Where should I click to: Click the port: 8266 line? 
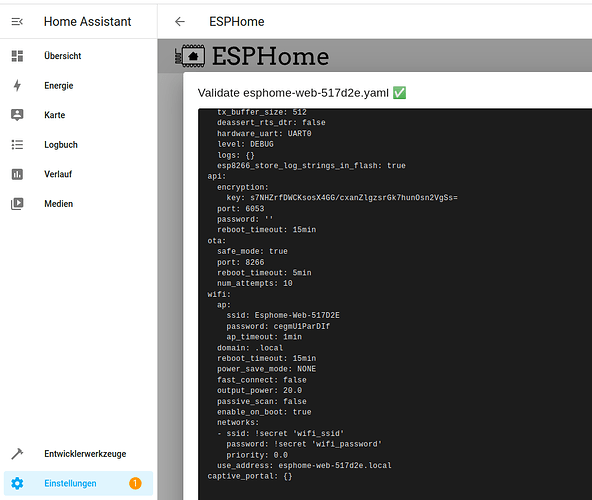point(240,262)
